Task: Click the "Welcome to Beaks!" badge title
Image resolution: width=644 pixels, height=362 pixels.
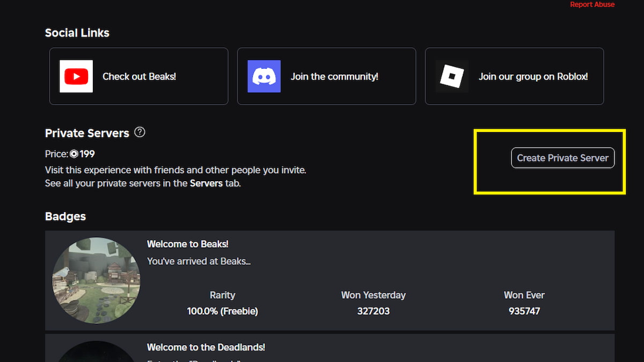Action: 188,244
